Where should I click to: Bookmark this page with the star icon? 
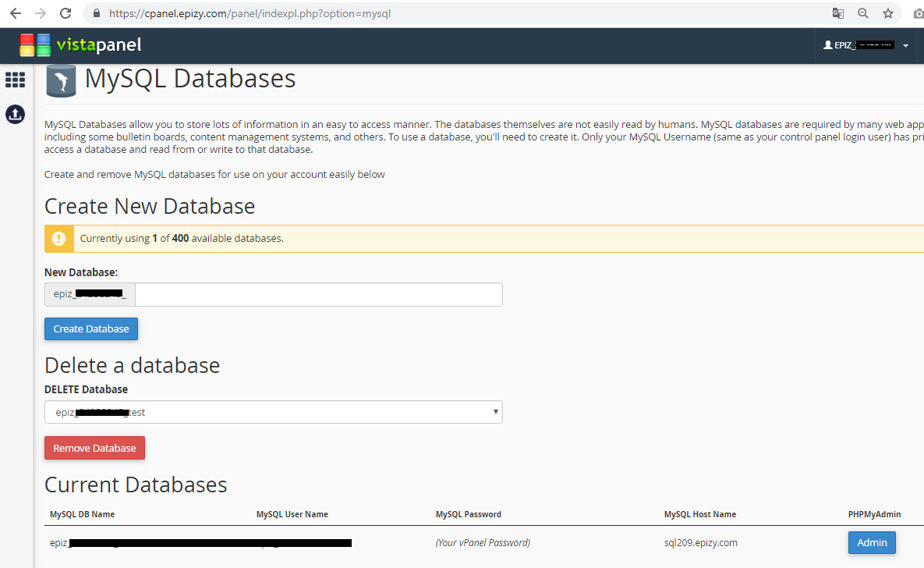coord(887,13)
